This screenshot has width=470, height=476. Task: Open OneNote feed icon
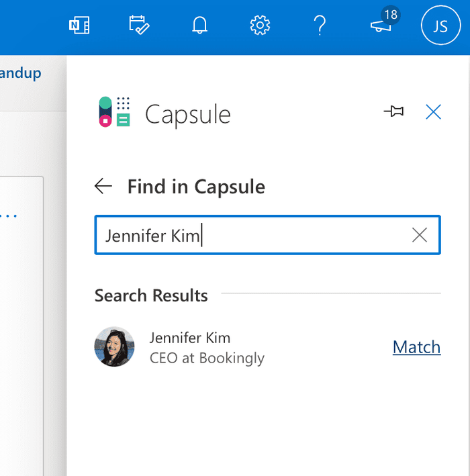79,25
